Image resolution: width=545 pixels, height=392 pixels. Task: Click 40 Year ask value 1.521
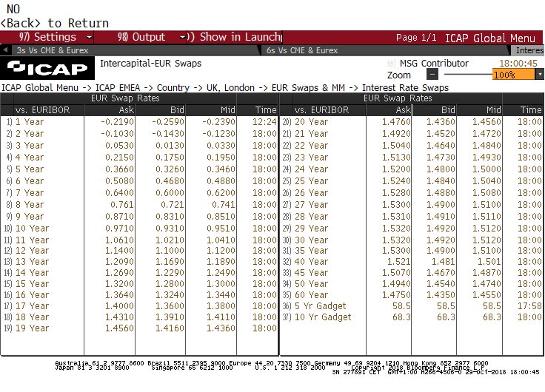(x=398, y=261)
